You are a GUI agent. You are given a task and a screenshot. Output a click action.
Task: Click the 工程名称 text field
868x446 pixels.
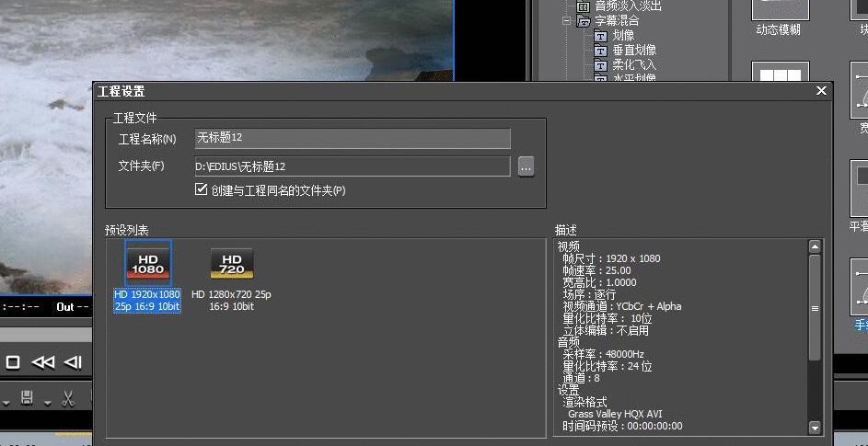pos(352,138)
